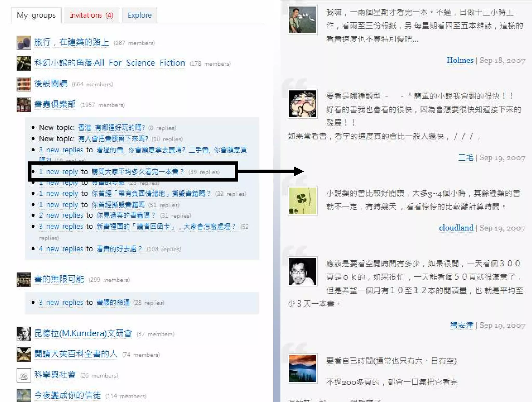Open the new topic about 香港 好玩
This screenshot has width=532, height=402.
coord(111,127)
